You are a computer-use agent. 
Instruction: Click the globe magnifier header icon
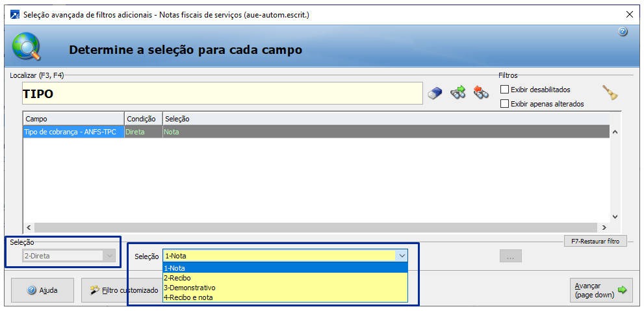26,46
